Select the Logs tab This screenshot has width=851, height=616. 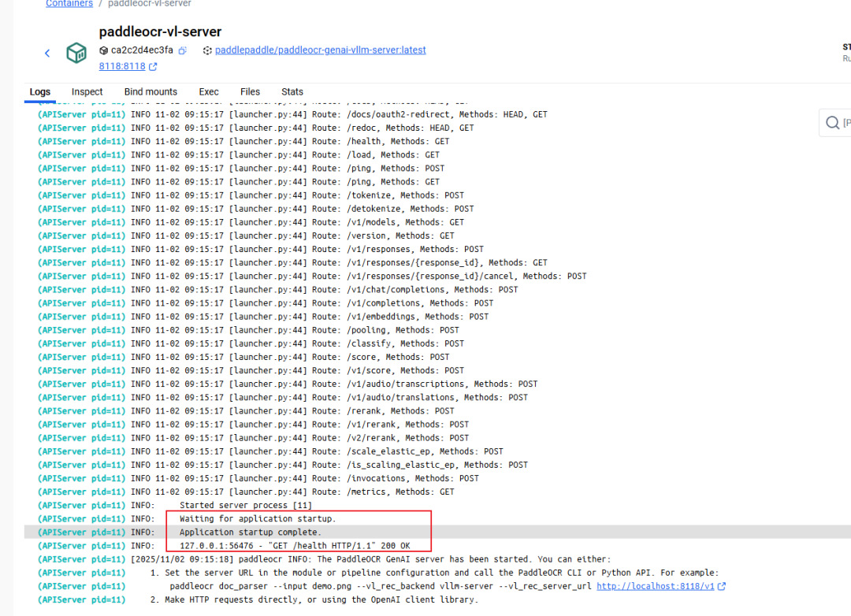point(39,92)
